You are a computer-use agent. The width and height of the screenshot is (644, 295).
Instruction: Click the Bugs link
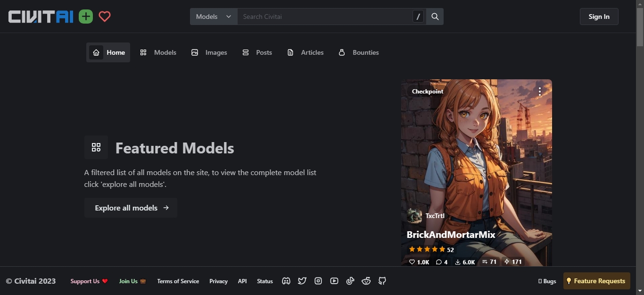pos(547,281)
